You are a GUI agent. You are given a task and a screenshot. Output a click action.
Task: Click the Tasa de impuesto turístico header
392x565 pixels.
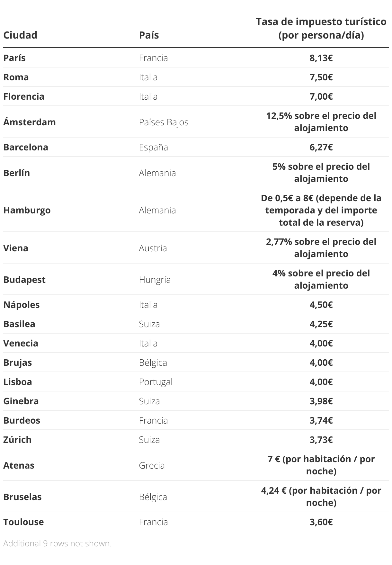(321, 28)
